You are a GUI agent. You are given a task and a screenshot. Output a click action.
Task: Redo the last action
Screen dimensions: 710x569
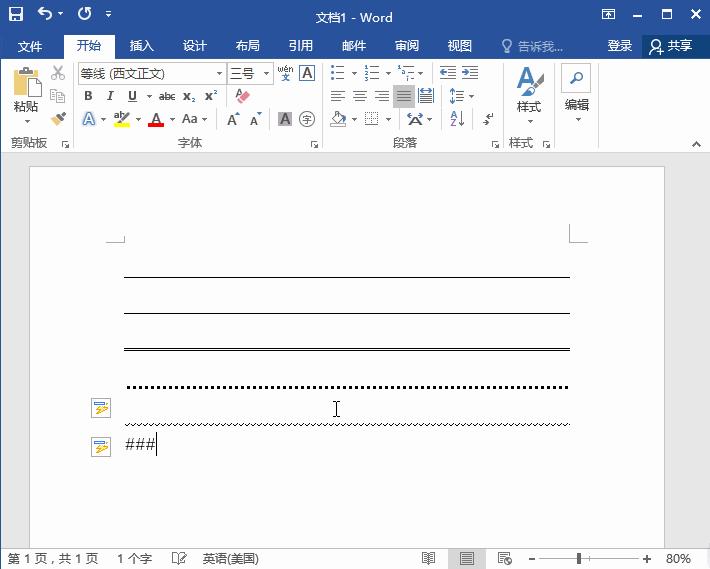(84, 14)
